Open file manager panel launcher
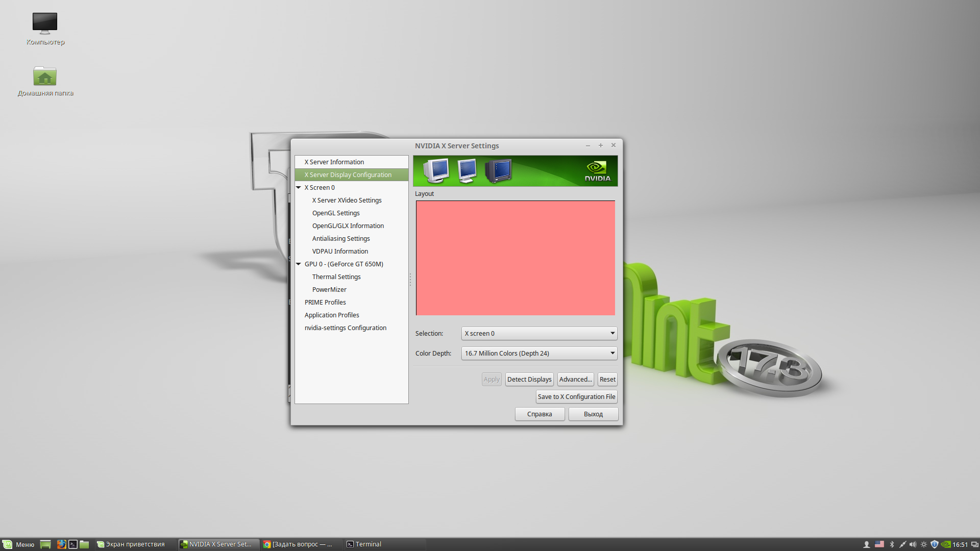This screenshot has width=980, height=551. click(x=85, y=544)
